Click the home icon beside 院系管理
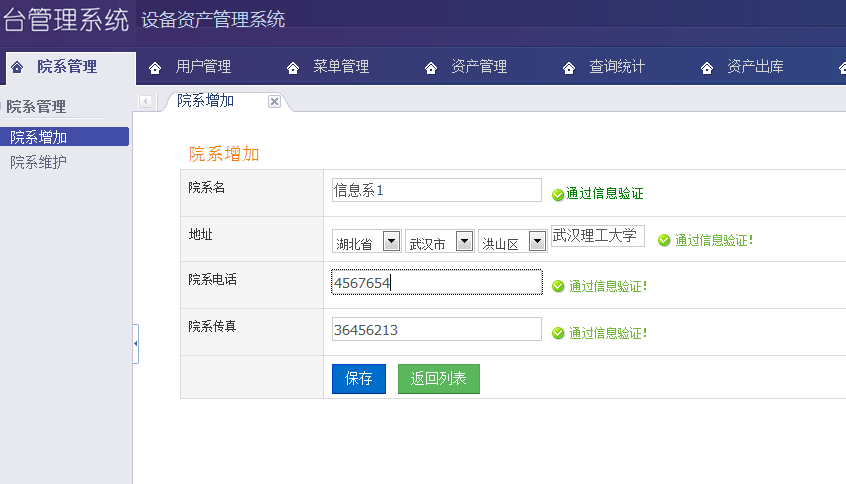 17,68
